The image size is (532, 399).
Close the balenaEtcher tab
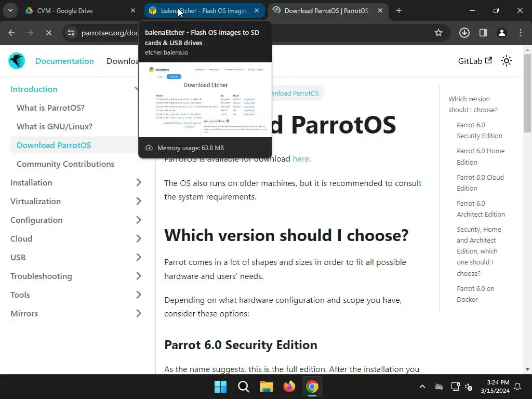(257, 10)
